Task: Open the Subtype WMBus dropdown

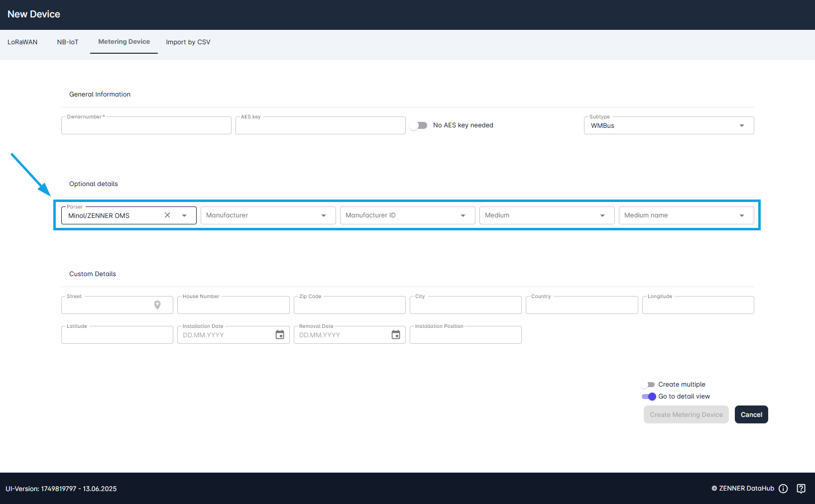Action: pos(741,125)
